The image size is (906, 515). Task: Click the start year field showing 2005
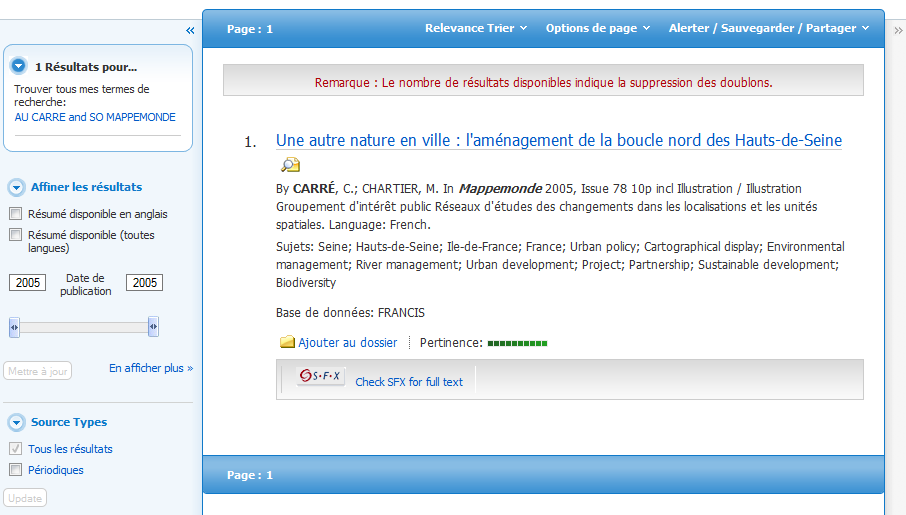tap(28, 283)
